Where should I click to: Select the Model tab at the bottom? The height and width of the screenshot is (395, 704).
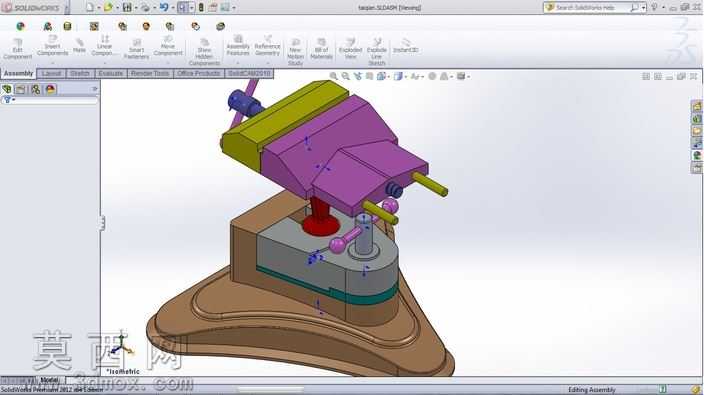tap(49, 380)
